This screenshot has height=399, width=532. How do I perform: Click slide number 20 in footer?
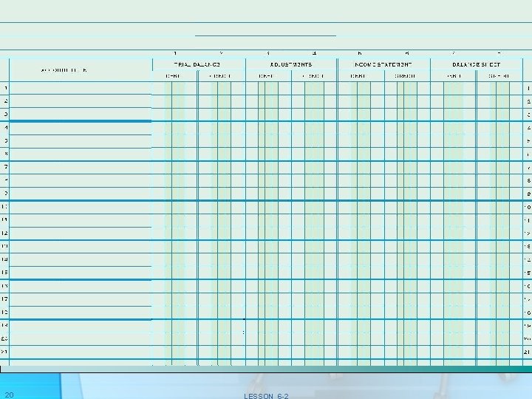coord(9,395)
